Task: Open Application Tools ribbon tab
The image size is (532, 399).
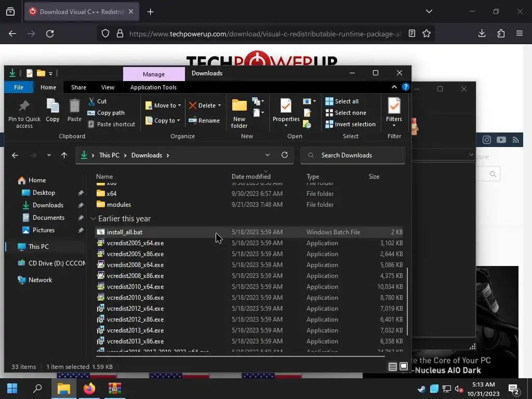Action: point(153,87)
